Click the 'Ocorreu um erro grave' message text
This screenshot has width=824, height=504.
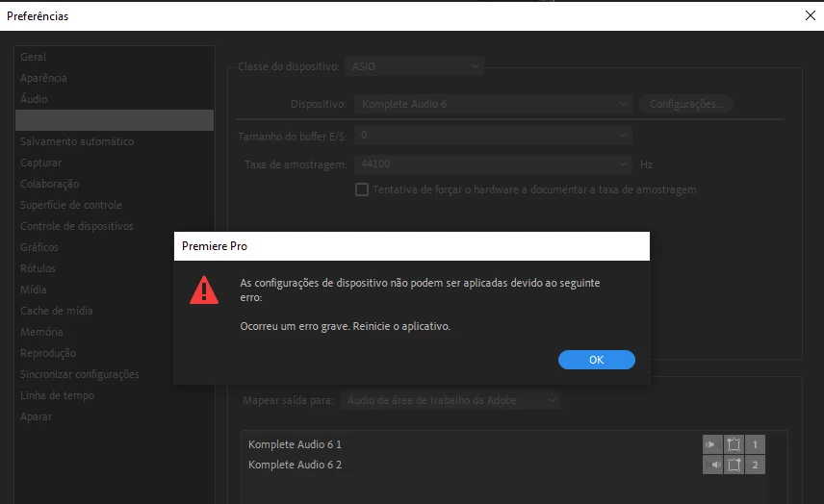(x=346, y=326)
